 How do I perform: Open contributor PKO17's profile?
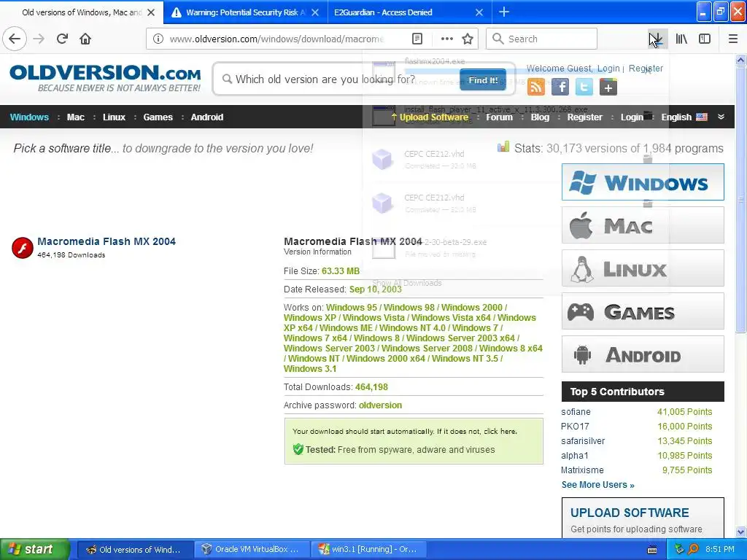(575, 427)
